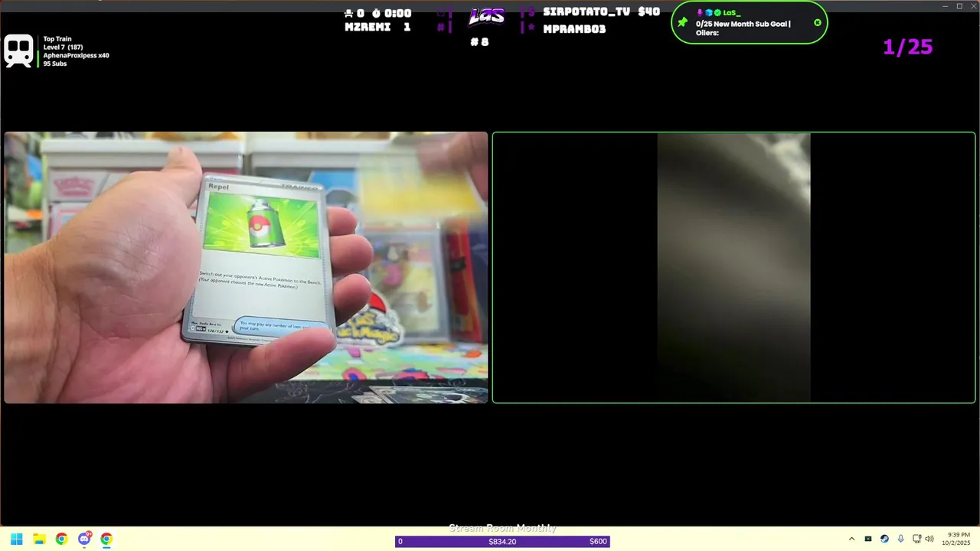Click the Xbox Game Bar tray icon
Screen dimensions: 980x551
[867, 540]
